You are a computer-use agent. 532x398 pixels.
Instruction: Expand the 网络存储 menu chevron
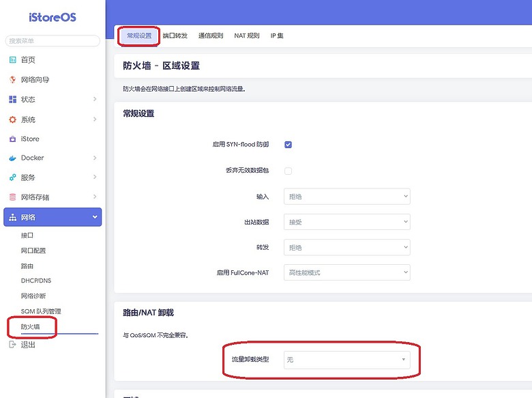pyautogui.click(x=95, y=197)
